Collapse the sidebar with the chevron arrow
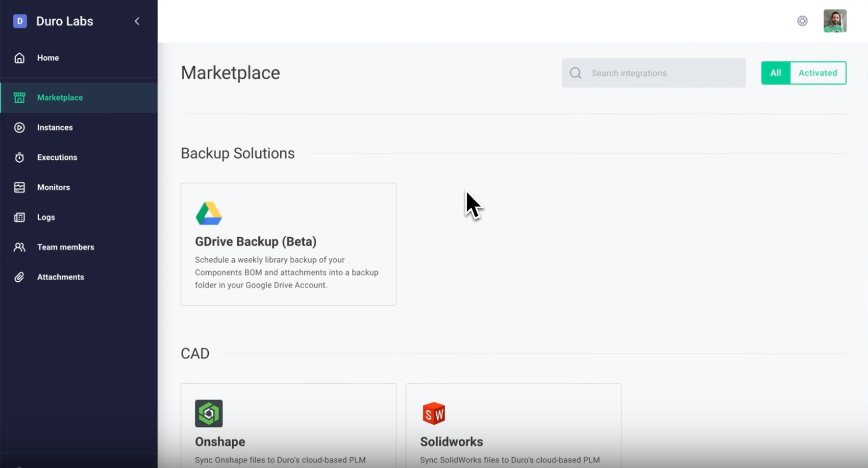Image resolution: width=868 pixels, height=468 pixels. coord(137,21)
